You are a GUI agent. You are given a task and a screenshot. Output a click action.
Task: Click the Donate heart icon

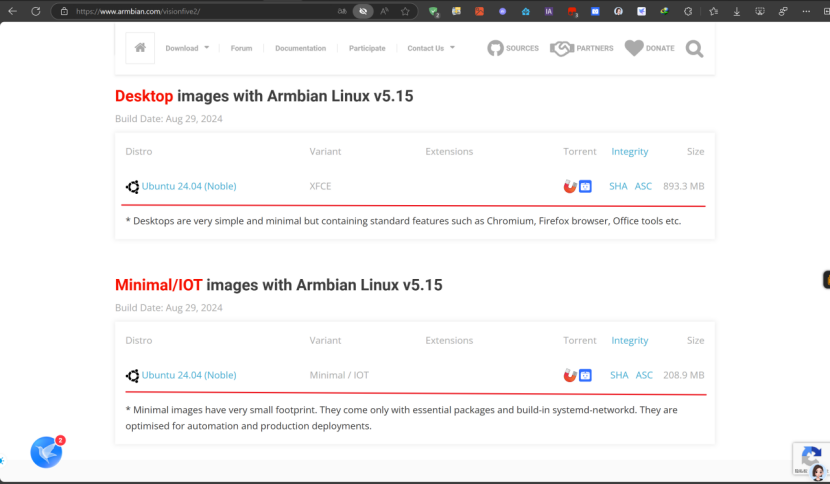(x=634, y=48)
